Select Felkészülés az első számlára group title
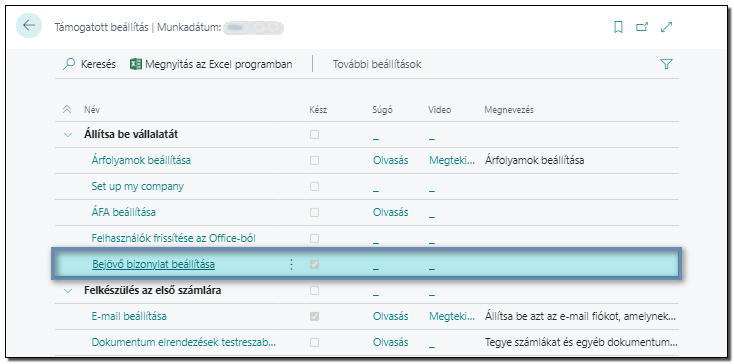 pos(153,291)
